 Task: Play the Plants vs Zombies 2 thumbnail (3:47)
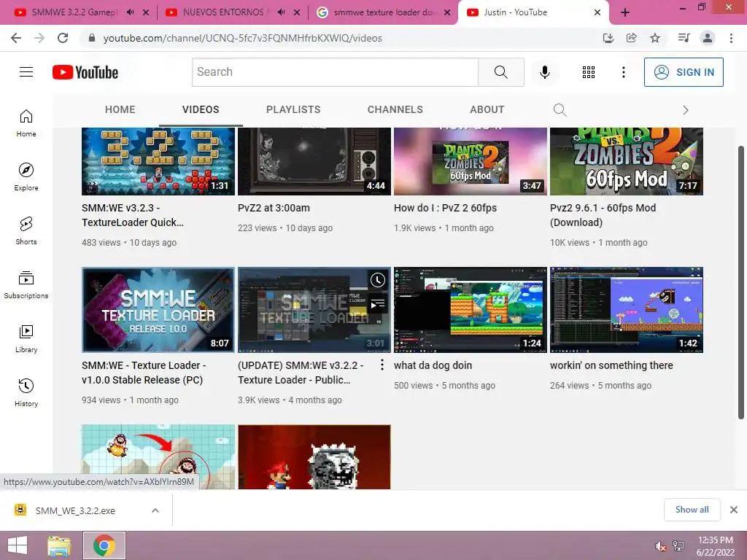tap(471, 161)
